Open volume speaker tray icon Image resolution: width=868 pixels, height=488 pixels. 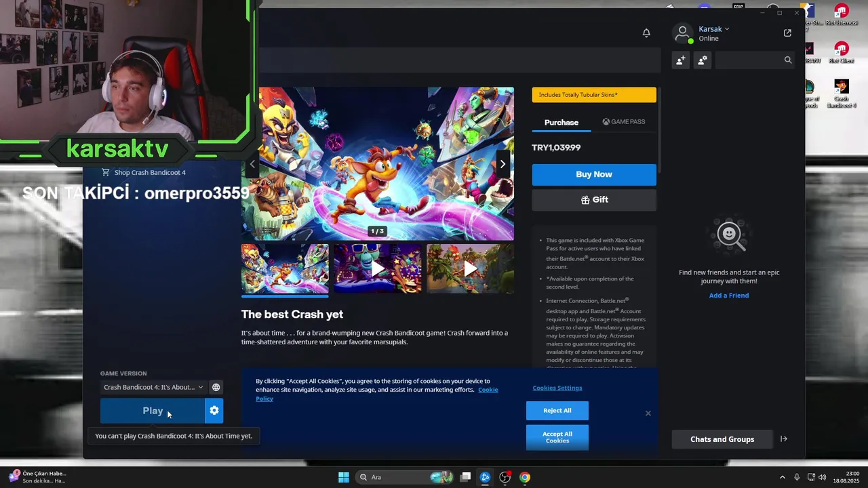click(x=823, y=477)
